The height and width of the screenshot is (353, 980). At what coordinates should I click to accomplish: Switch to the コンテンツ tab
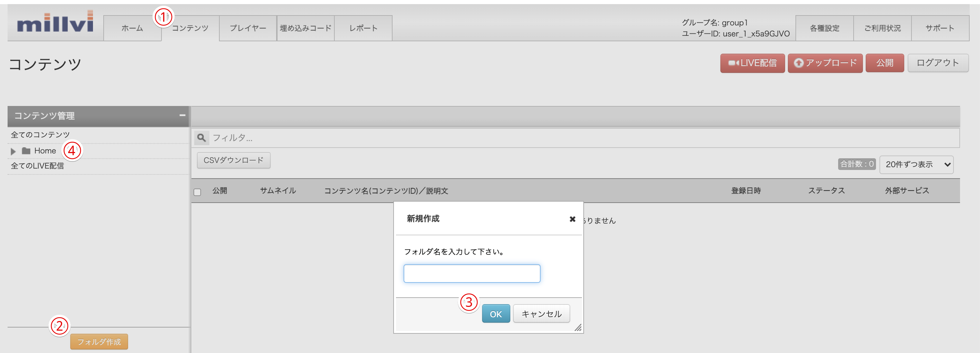pos(190,28)
